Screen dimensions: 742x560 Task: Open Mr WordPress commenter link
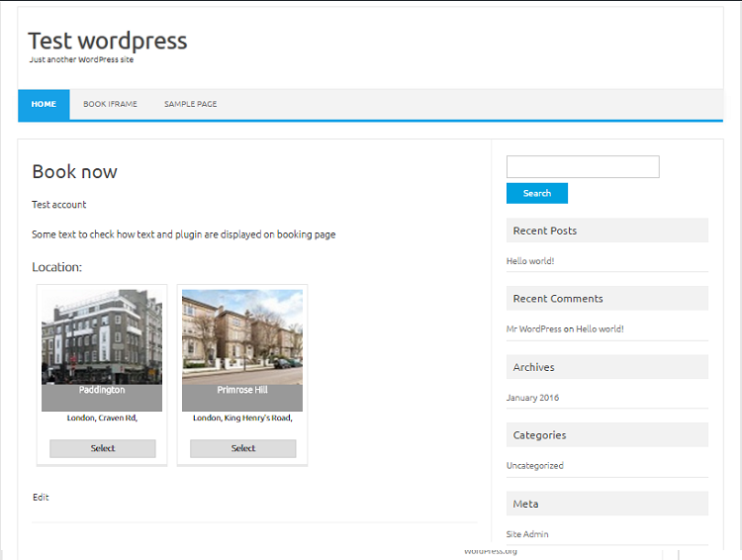point(533,329)
